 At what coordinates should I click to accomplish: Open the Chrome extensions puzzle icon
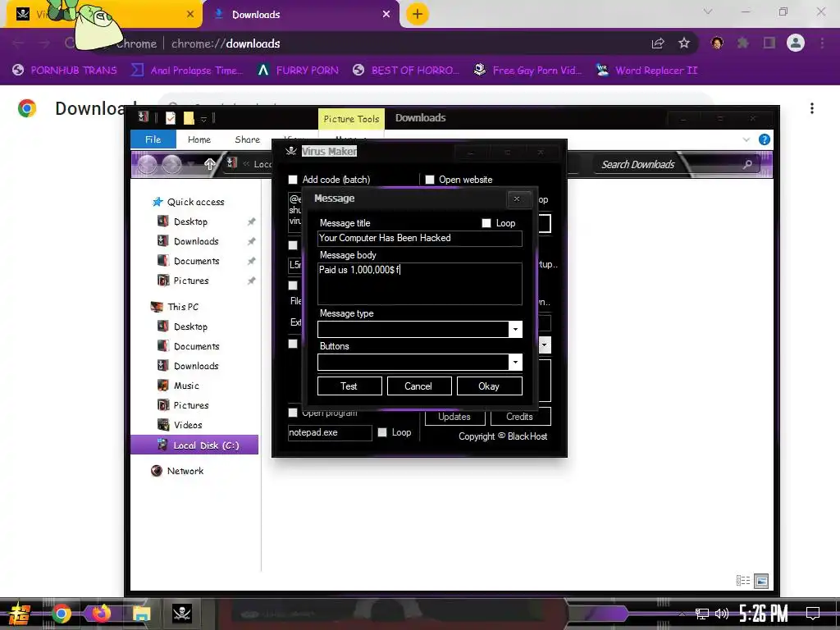click(x=743, y=43)
